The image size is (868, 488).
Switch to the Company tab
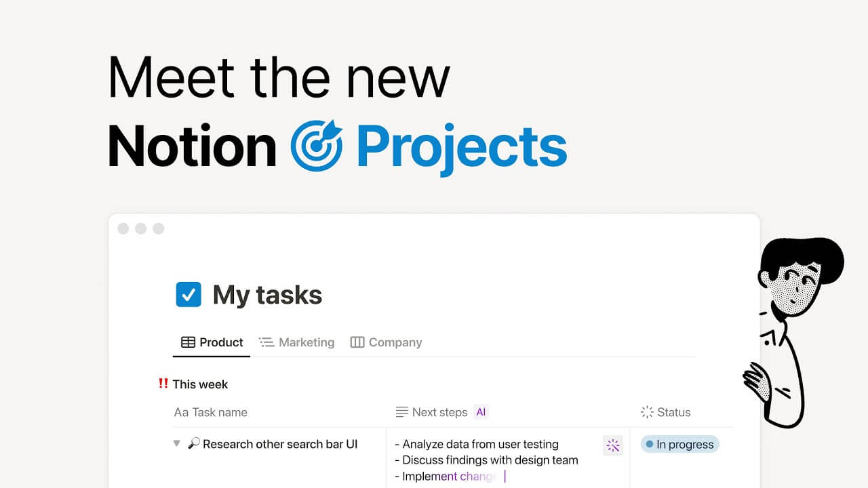pyautogui.click(x=395, y=342)
